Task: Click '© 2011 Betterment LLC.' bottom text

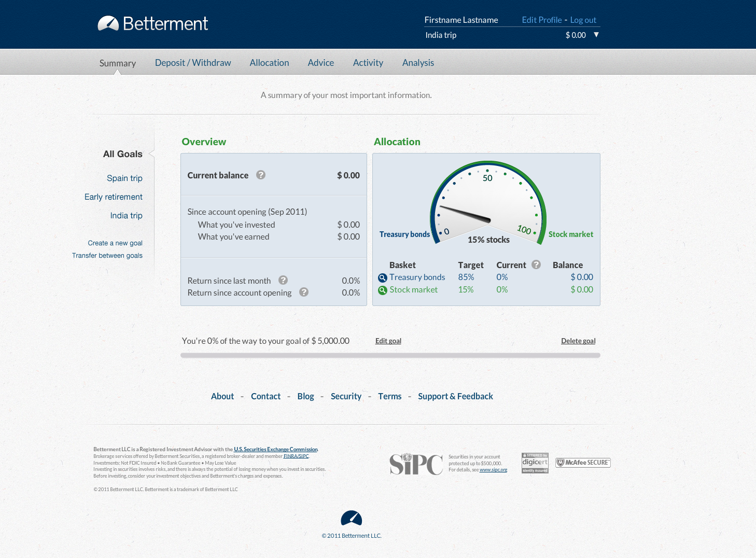Action: 352,536
